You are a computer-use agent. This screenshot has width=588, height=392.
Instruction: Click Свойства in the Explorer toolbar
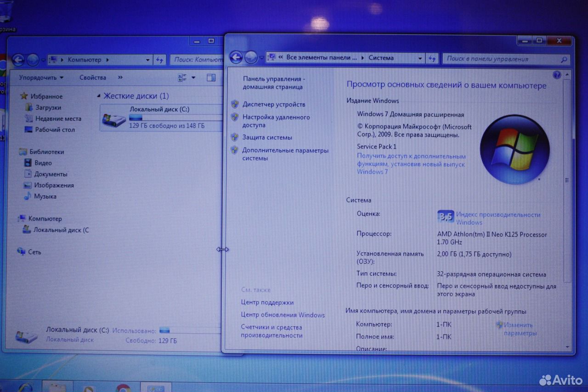(93, 78)
